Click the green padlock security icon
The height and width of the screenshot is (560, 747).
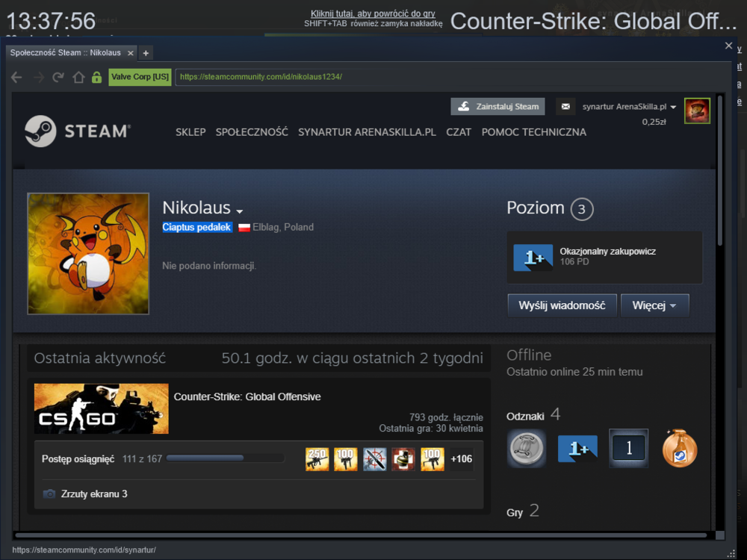point(96,77)
